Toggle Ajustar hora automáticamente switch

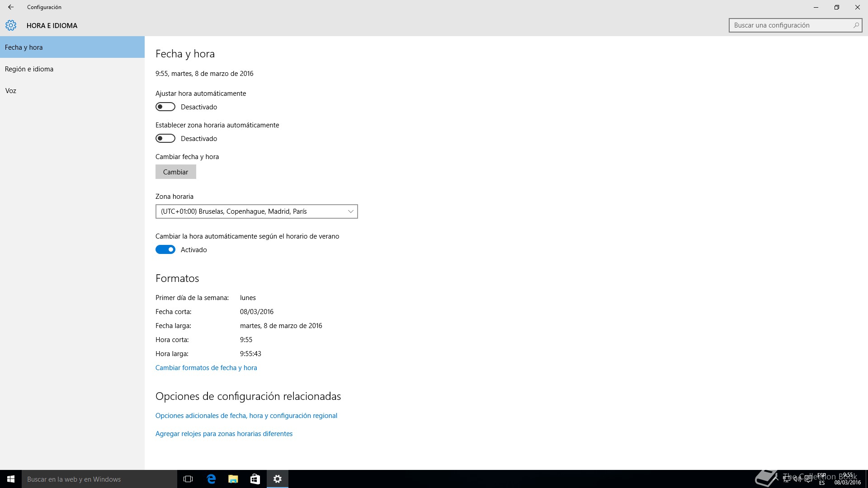click(x=165, y=107)
